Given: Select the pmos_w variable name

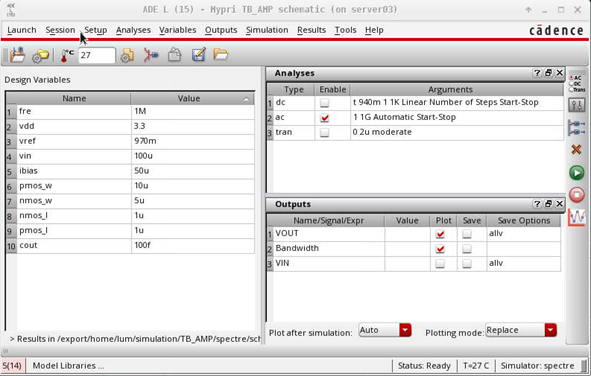Looking at the screenshot, I should pos(74,186).
